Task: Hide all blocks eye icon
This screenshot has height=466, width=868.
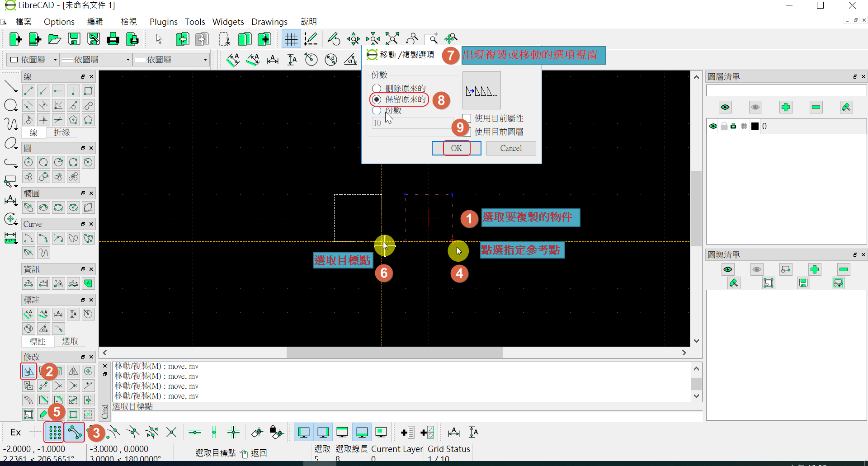Action: pos(757,269)
